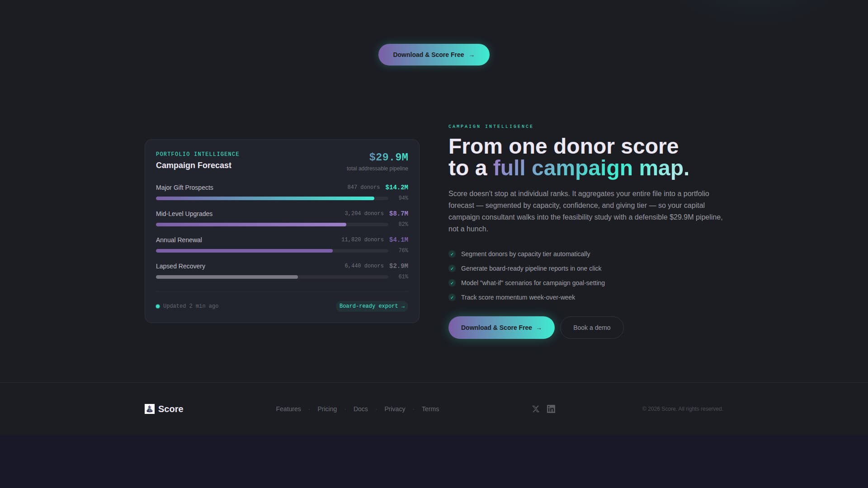
Task: Click the $4.1M Annual Renewal value
Action: [399, 239]
